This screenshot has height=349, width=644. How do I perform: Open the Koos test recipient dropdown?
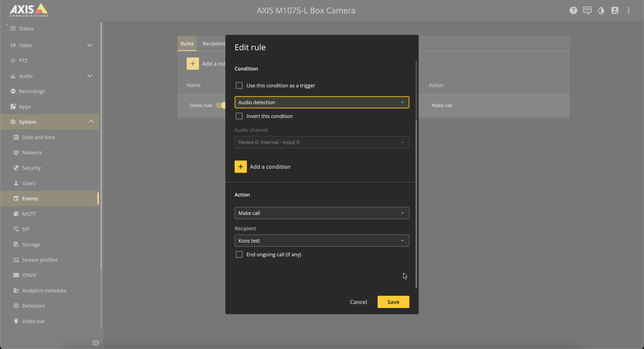322,241
